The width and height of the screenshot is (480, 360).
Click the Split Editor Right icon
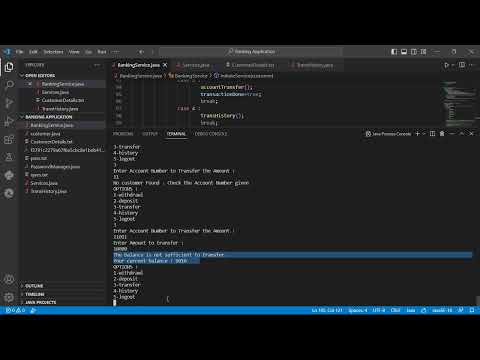click(462, 65)
